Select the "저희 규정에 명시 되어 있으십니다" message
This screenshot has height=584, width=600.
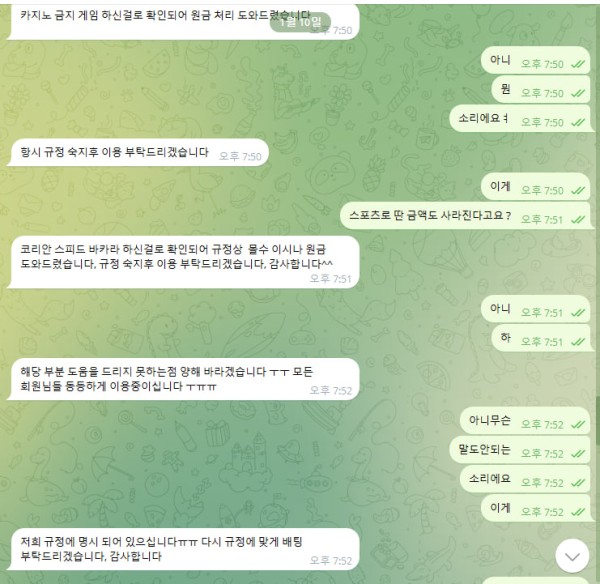coord(184,549)
